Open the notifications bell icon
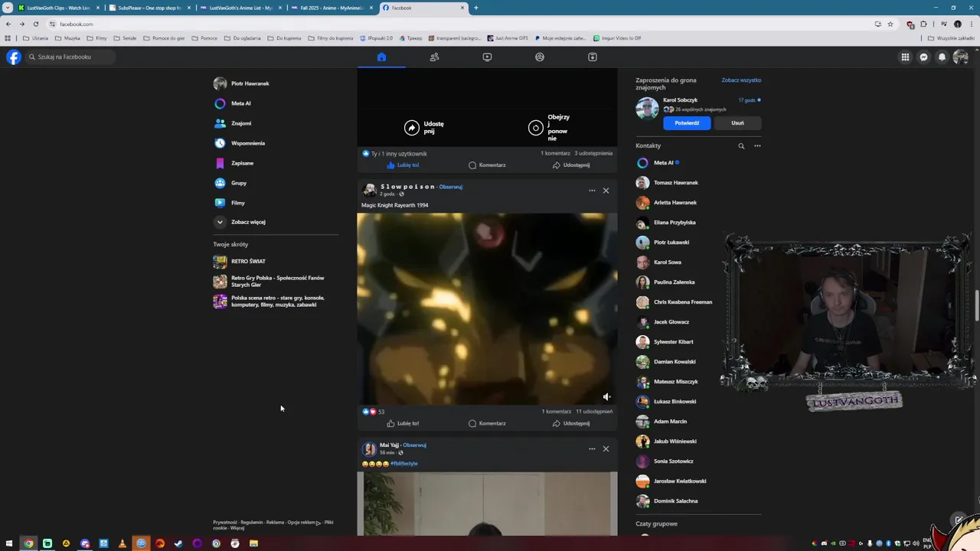This screenshot has height=551, width=980. point(942,57)
